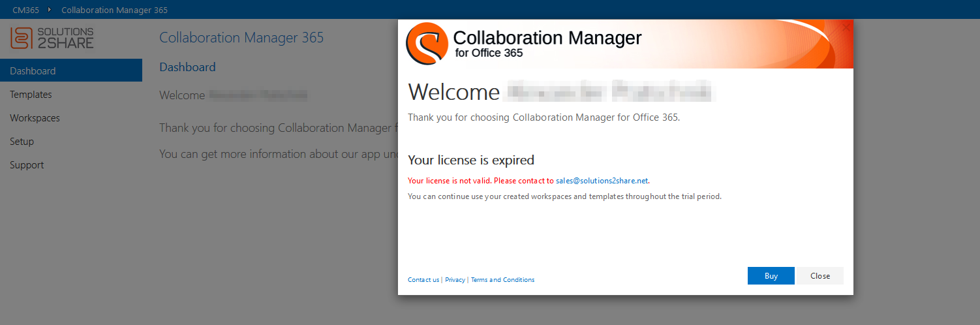Click the Dashboard heading text
Image resolution: width=980 pixels, height=325 pixels.
(187, 67)
